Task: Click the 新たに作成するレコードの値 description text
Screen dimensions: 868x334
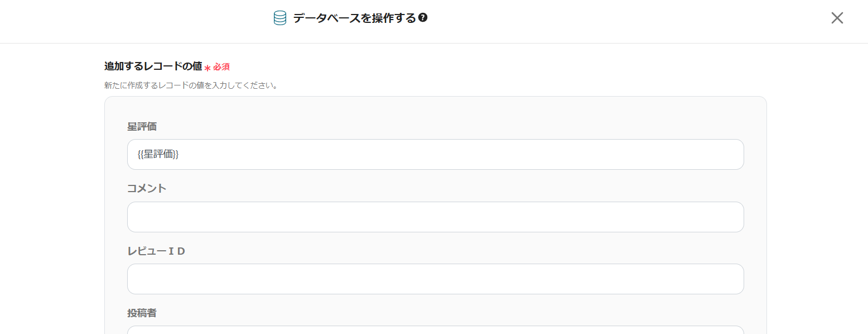Action: click(191, 86)
